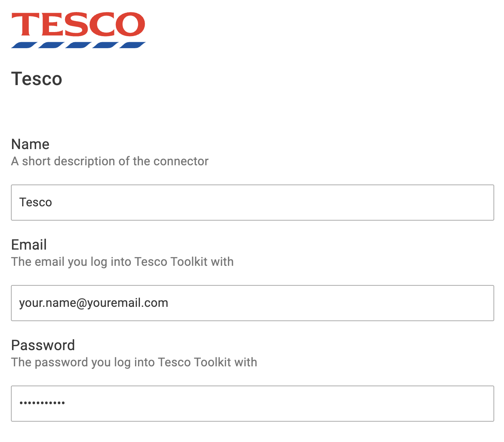
Task: Click the 'youremail.com' domain in the Email box
Action: click(x=128, y=303)
